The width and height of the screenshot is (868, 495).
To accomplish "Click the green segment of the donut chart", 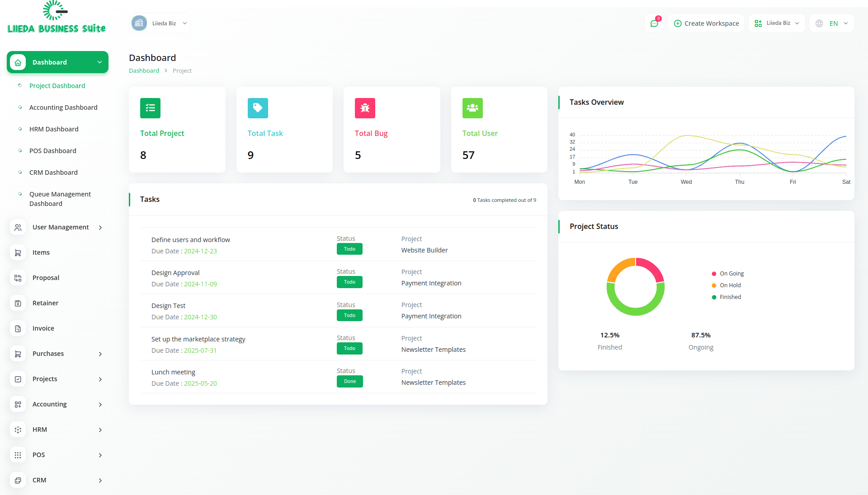I will 635,311.
